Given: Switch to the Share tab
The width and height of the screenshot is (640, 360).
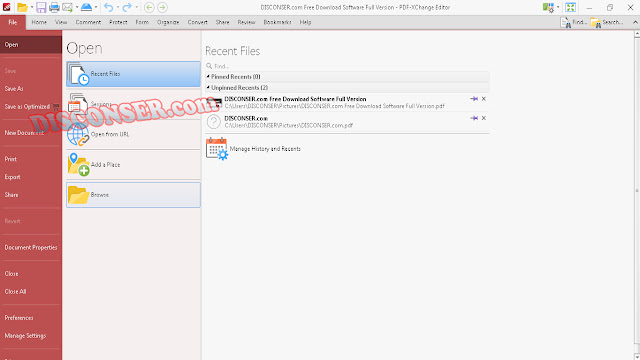Looking at the screenshot, I should [222, 22].
